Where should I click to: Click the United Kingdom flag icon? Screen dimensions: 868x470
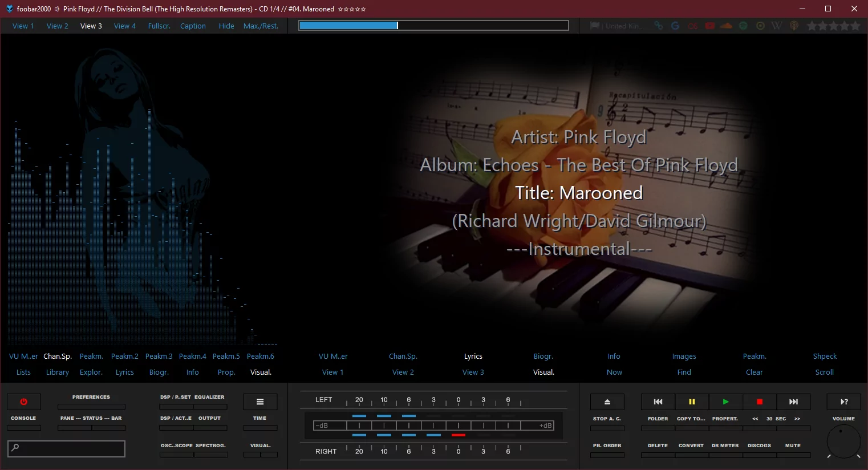coord(595,26)
